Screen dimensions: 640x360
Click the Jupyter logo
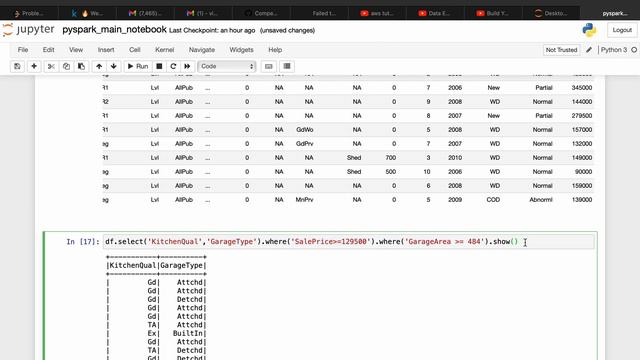[29, 30]
